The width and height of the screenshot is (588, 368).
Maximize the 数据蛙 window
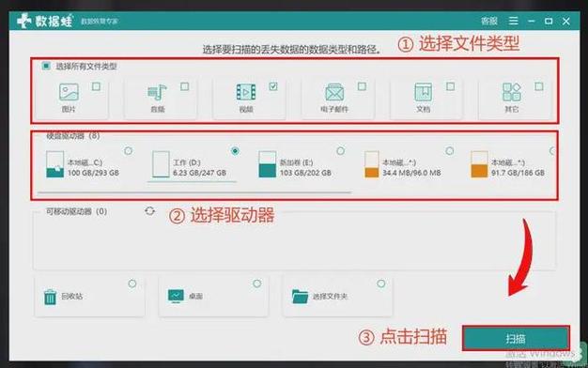tap(549, 21)
